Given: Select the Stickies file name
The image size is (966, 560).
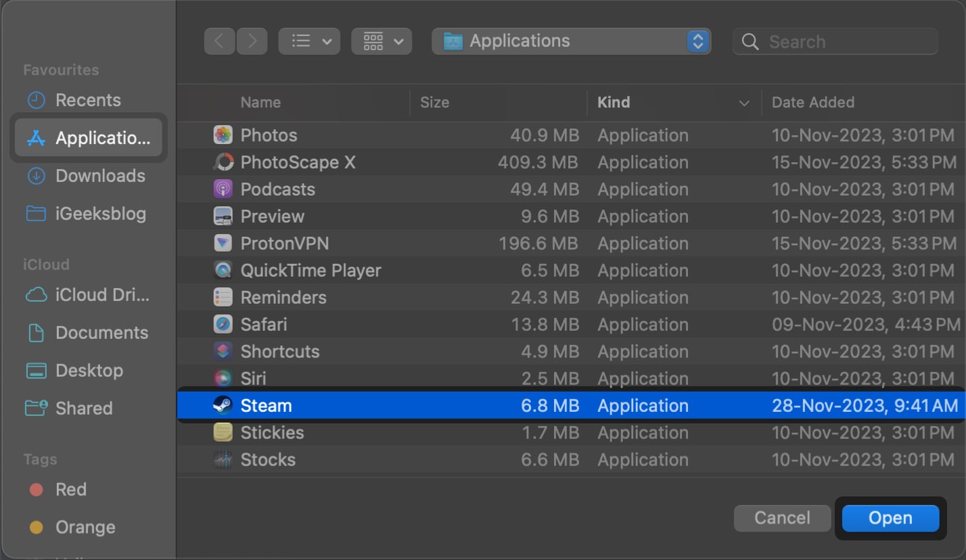Looking at the screenshot, I should (x=273, y=433).
